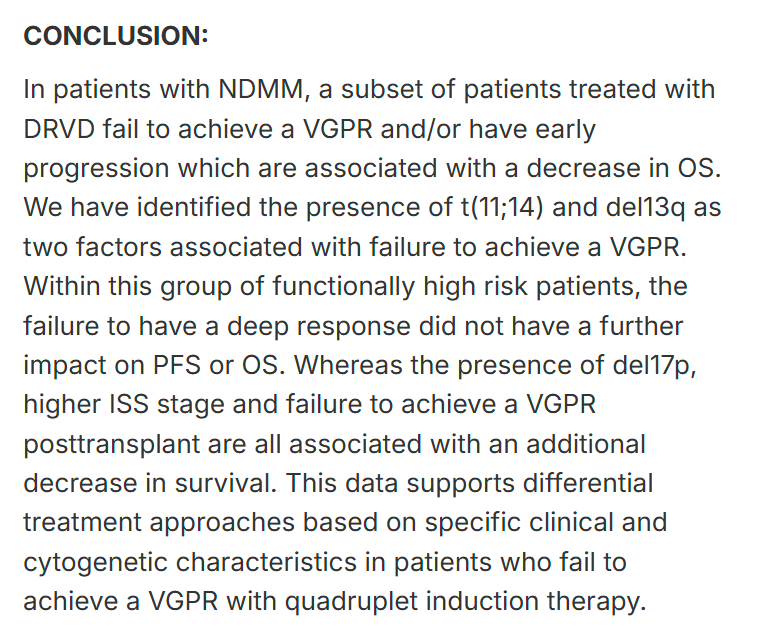The width and height of the screenshot is (759, 638).
Task: Click the word induction
Action: point(483,602)
